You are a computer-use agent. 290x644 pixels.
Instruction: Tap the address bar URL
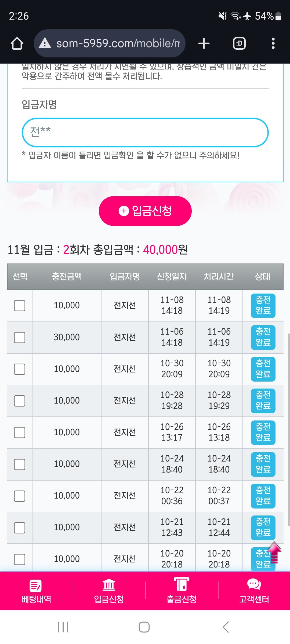[118, 43]
